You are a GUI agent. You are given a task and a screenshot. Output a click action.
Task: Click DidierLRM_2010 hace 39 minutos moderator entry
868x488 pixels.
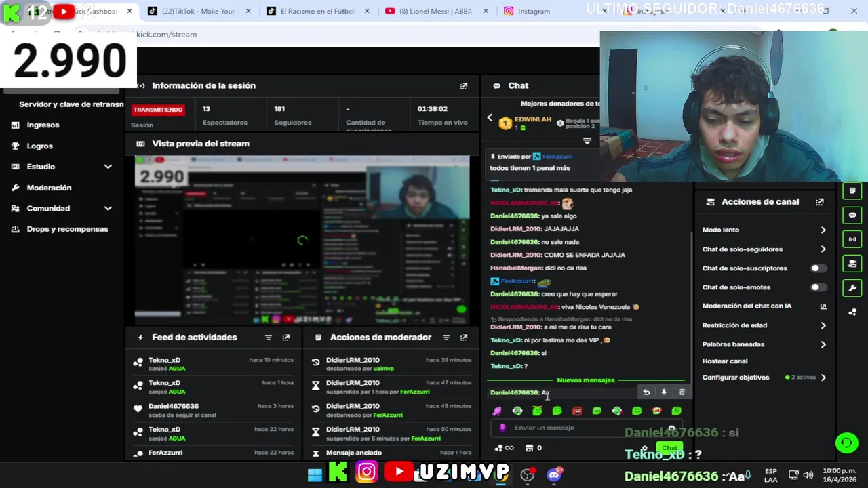coord(391,364)
